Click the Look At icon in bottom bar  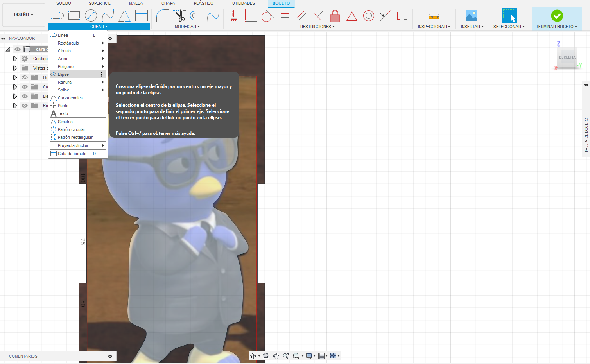point(266,356)
